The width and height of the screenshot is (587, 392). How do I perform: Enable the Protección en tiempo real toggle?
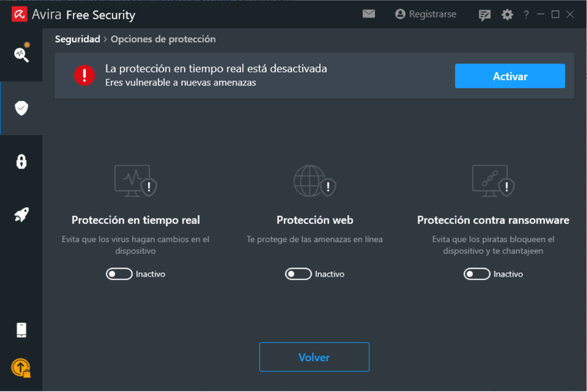pyautogui.click(x=119, y=274)
